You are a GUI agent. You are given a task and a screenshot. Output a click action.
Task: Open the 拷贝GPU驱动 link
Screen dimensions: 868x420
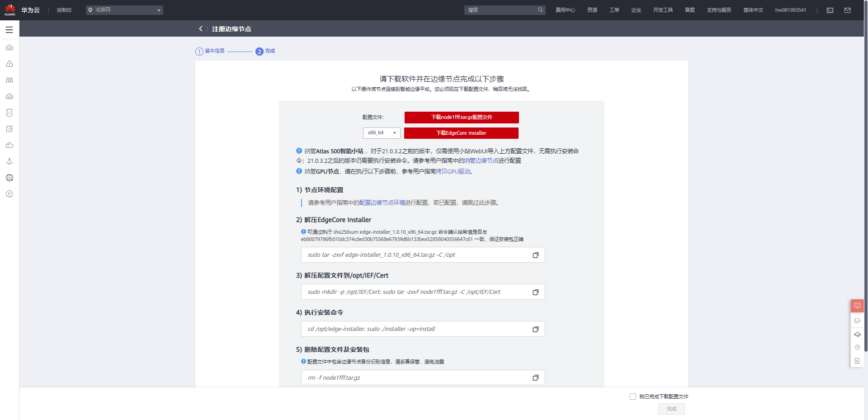coord(453,171)
